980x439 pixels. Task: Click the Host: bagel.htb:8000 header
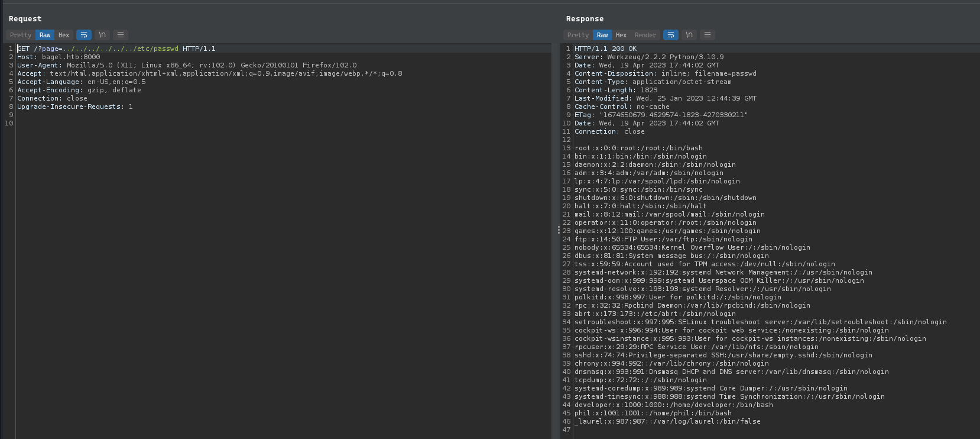(59, 57)
